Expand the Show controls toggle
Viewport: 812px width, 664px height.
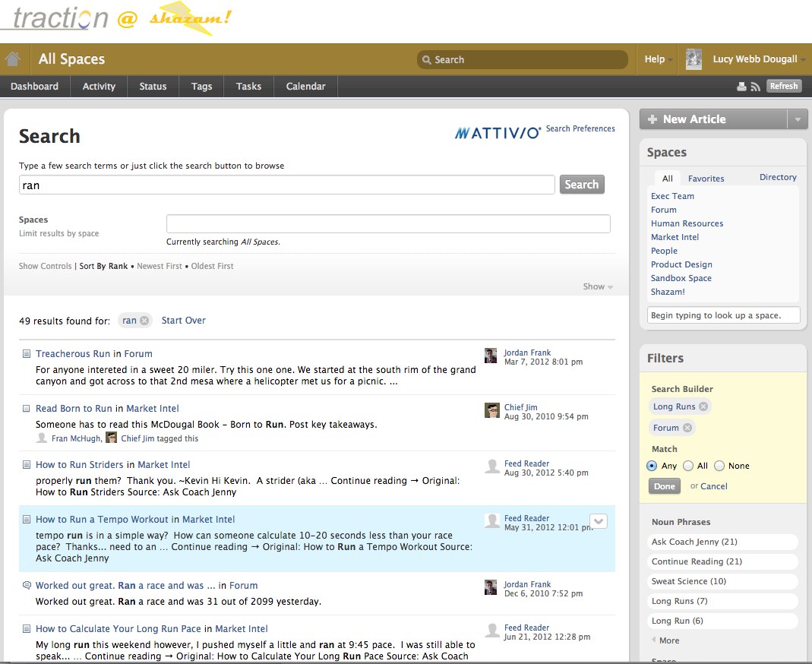[598, 286]
